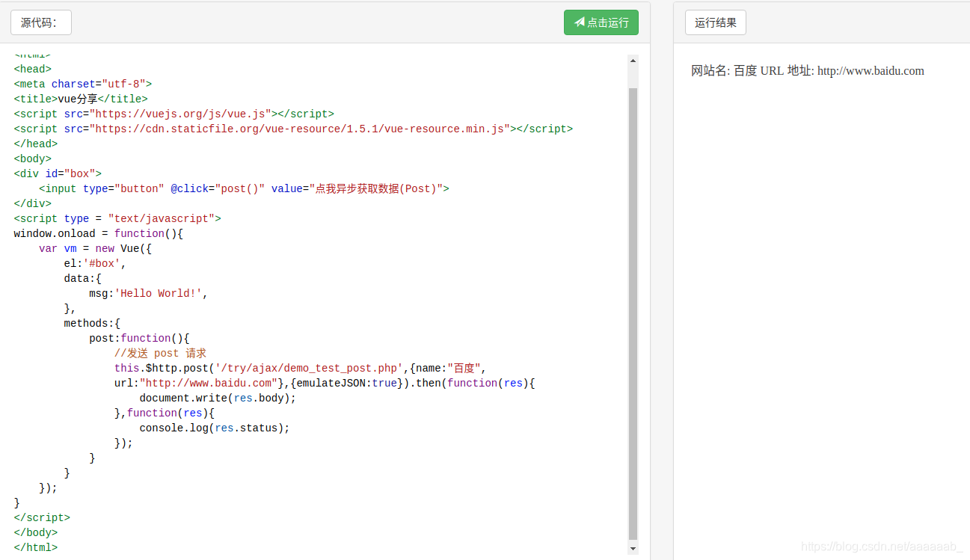Click the var vm = new Vue({ line
This screenshot has width=970, height=560.
pyautogui.click(x=95, y=248)
